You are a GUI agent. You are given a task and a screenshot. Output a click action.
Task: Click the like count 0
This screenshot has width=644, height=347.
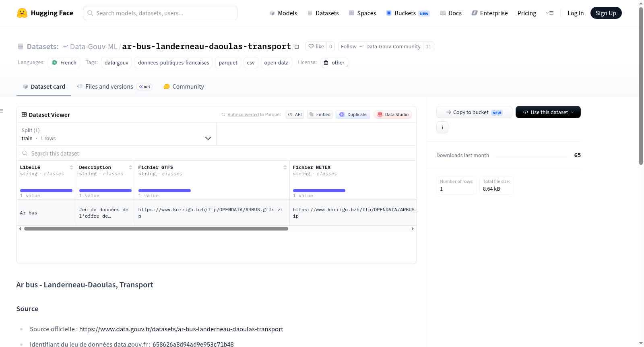click(x=331, y=46)
